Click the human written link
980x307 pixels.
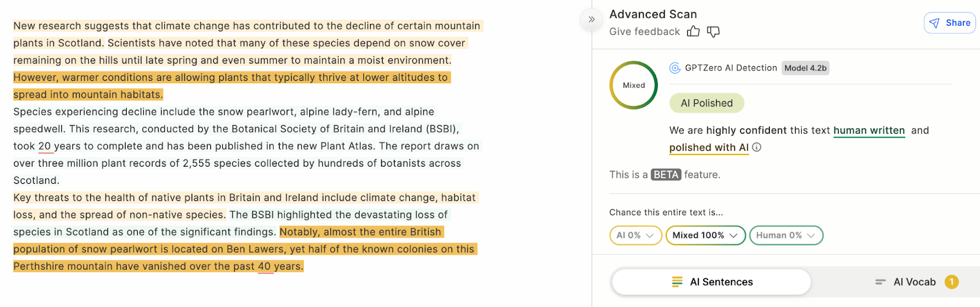coord(869,131)
